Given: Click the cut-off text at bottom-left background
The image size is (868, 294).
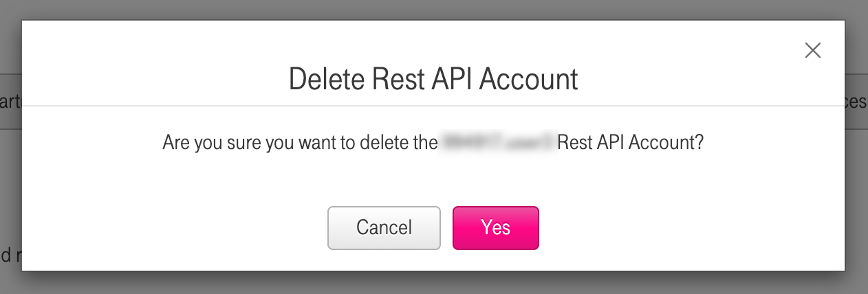Looking at the screenshot, I should click(x=10, y=256).
